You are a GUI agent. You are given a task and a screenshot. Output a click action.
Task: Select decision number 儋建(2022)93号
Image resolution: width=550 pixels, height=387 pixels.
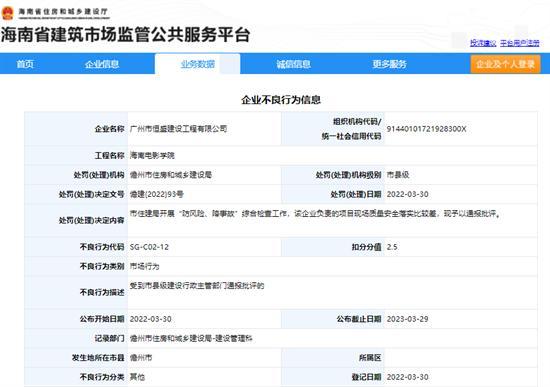157,194
